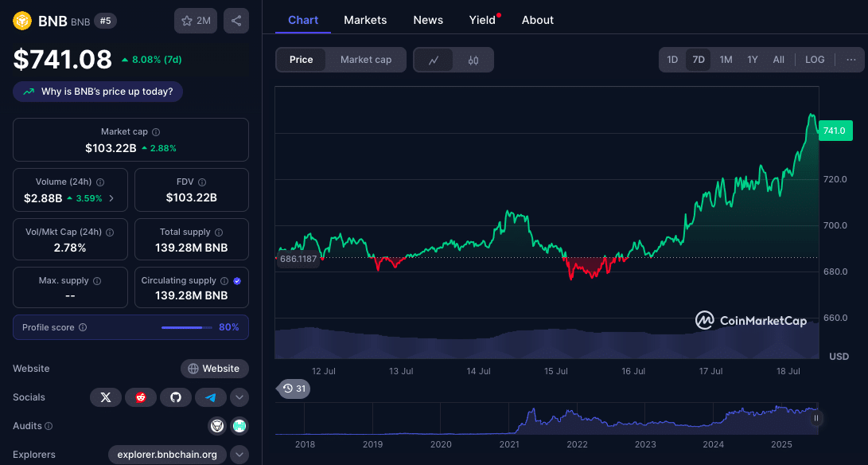Click the 2023 label in overview timeline
868x465 pixels.
pos(645,444)
